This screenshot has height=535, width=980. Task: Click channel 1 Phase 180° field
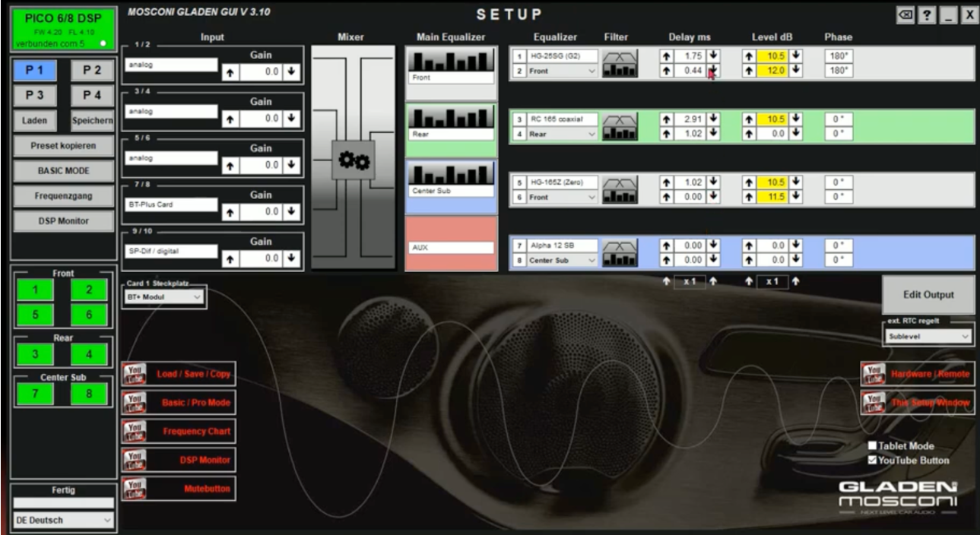pos(838,56)
